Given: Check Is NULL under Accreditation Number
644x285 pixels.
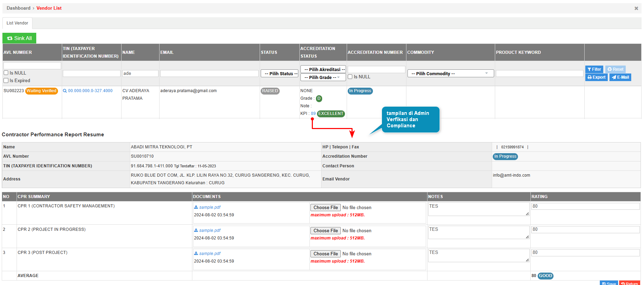Looking at the screenshot, I should click(350, 77).
